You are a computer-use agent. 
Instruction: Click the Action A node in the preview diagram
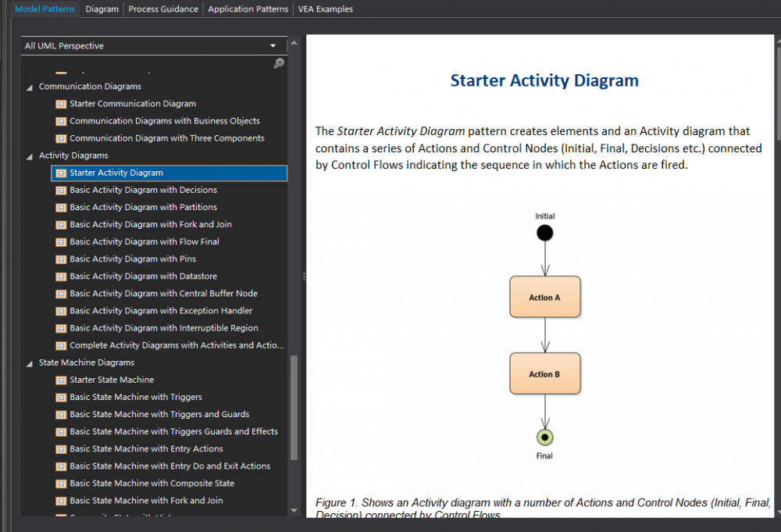544,297
